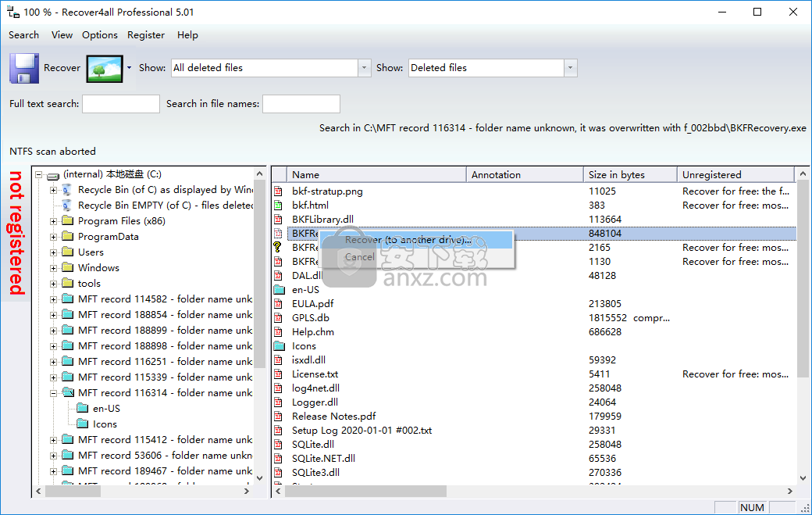The height and width of the screenshot is (515, 812).
Task: Expand MFT record 114582 node
Action: [53, 299]
